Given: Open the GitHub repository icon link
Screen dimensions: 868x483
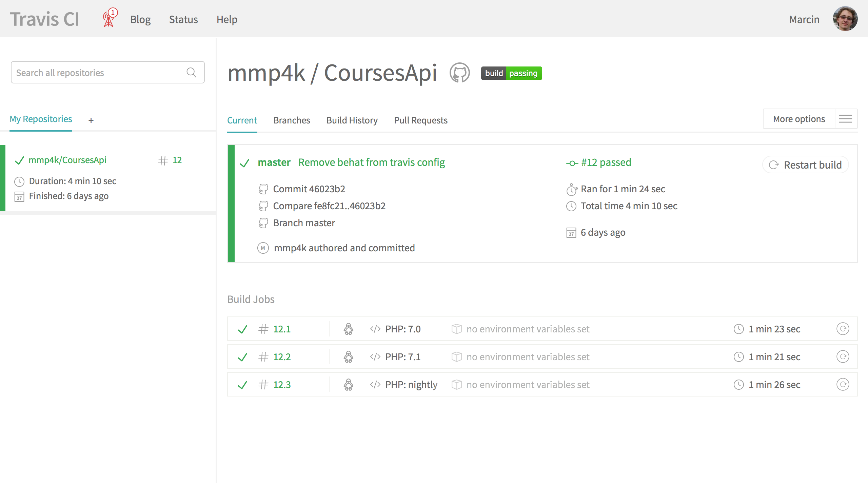Looking at the screenshot, I should (x=459, y=73).
